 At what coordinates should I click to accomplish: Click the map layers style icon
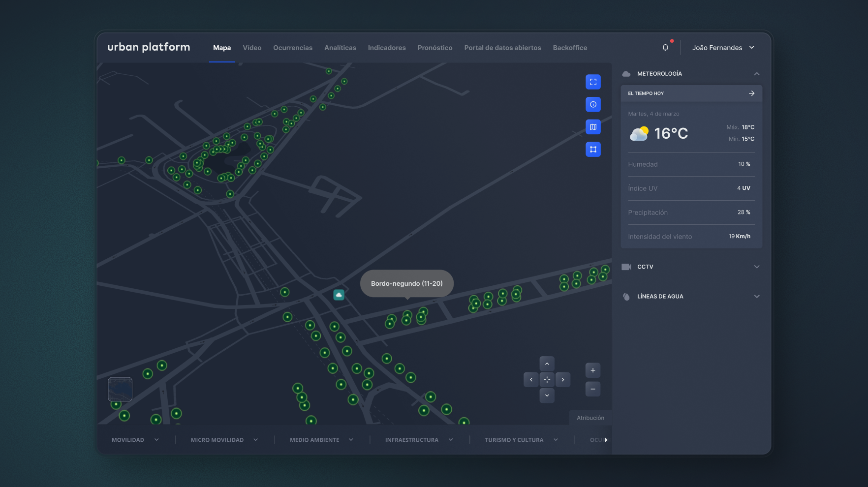tap(593, 127)
